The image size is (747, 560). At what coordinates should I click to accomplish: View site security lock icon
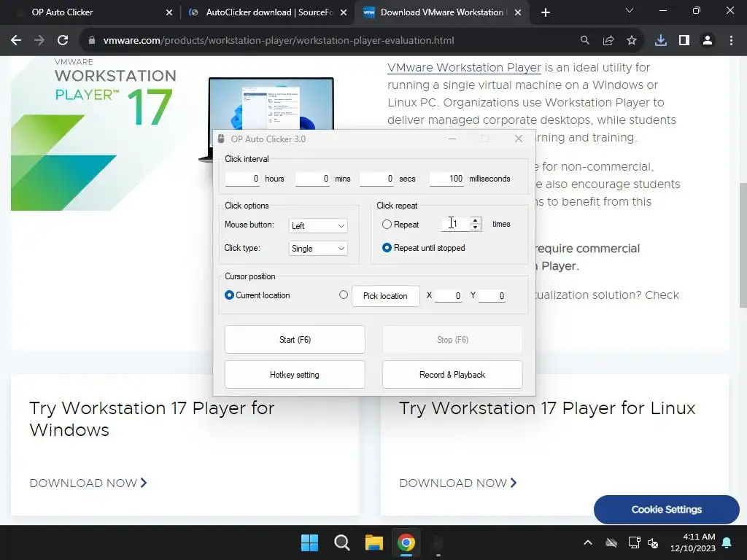coord(92,41)
